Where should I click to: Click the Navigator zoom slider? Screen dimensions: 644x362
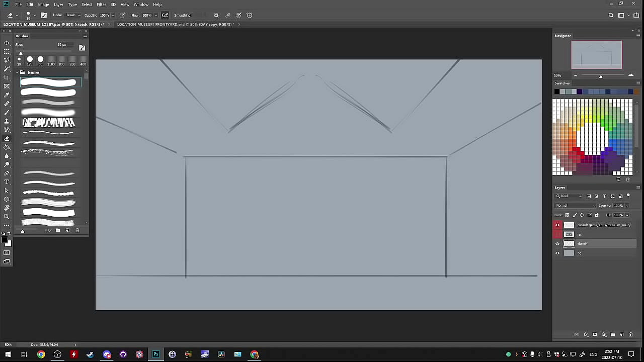pyautogui.click(x=601, y=76)
